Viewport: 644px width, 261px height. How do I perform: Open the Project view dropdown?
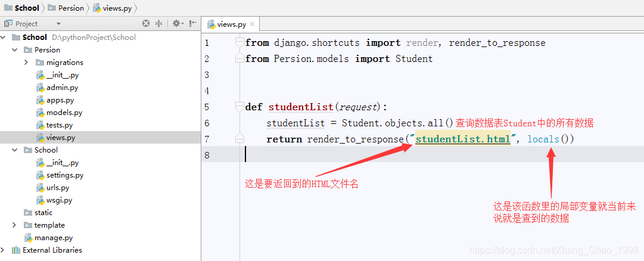58,24
